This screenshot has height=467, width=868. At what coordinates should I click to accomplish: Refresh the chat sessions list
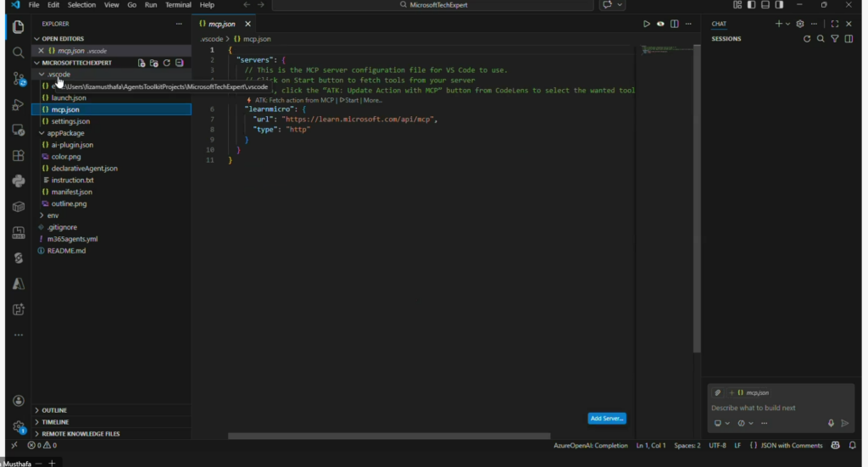click(807, 39)
